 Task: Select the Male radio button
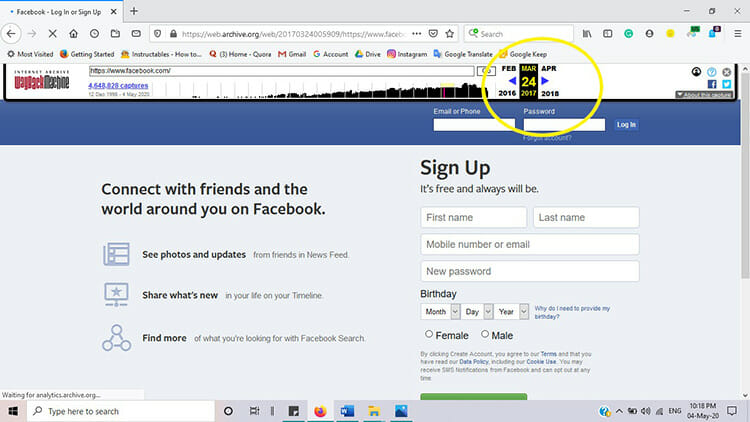[x=485, y=334]
